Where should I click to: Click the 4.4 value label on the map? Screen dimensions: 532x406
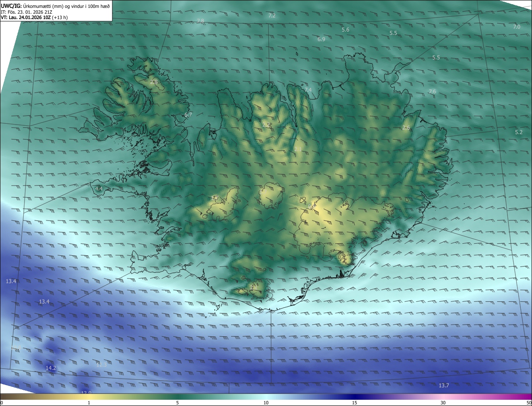pyautogui.click(x=99, y=188)
